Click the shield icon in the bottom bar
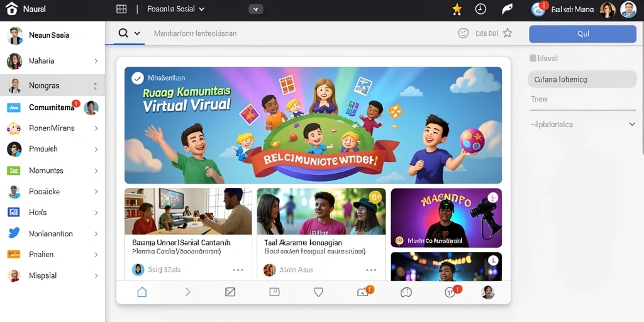The image size is (644, 322). [318, 292]
